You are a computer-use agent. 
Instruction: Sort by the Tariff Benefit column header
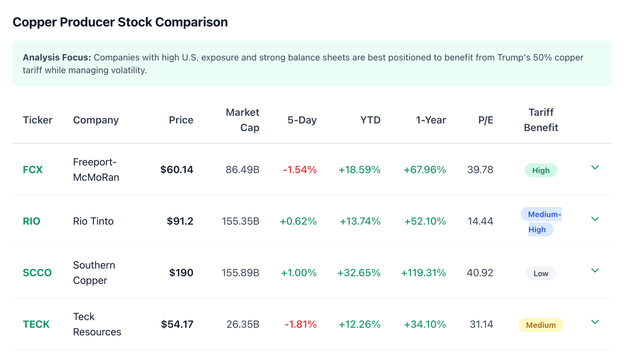pyautogui.click(x=541, y=120)
